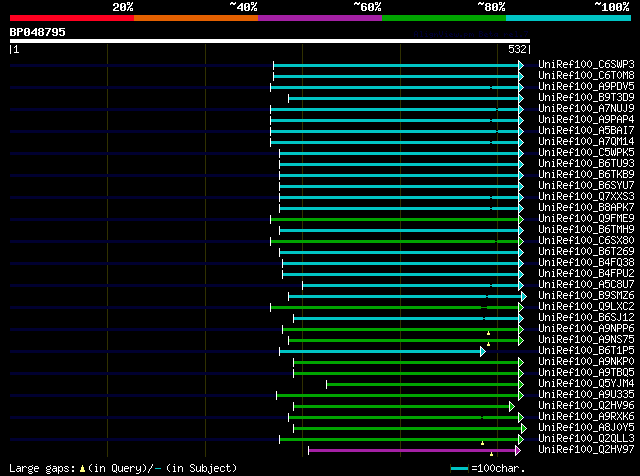Click the cyan ~100% identity legend segment
The height and width of the screenshot is (476, 640).
pyautogui.click(x=569, y=18)
